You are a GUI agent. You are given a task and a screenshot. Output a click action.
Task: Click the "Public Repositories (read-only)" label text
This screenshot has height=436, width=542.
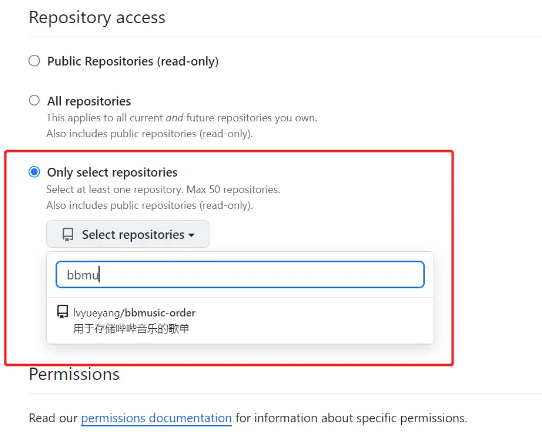point(133,61)
